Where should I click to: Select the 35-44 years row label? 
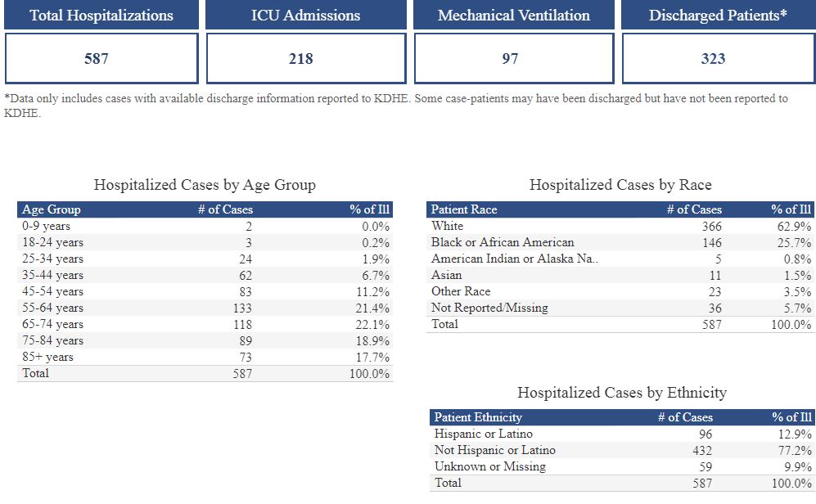click(x=52, y=275)
